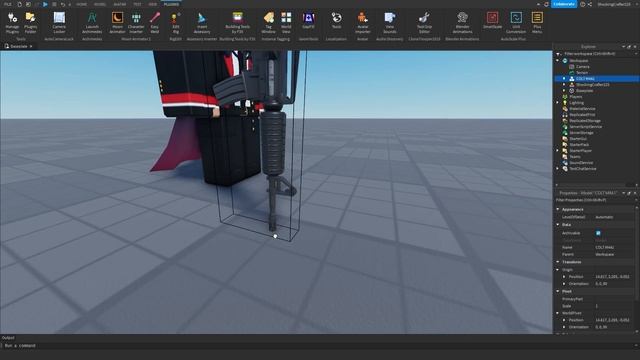Collapse the Workspace tree node
Screen dimensions: 640x360
(x=558, y=60)
